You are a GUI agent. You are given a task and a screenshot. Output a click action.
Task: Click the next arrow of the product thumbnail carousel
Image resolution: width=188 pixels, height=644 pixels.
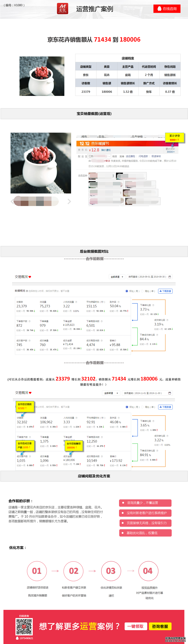69,201
